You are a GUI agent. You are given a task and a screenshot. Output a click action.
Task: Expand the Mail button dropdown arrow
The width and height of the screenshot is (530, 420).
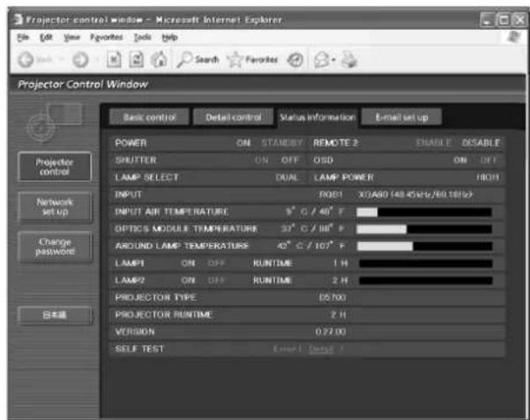tap(333, 60)
